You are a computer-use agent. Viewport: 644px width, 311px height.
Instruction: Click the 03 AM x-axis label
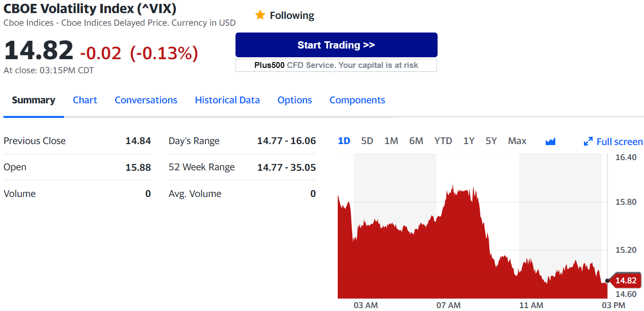(366, 305)
